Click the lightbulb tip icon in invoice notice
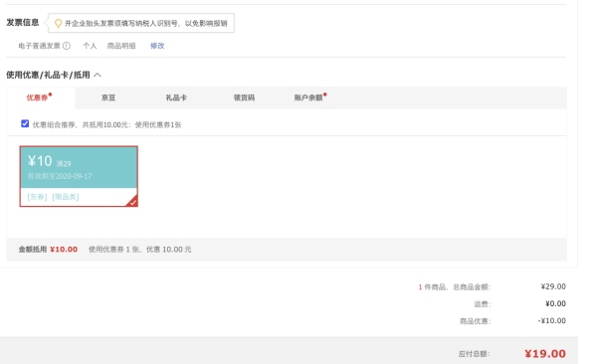Image resolution: width=597 pixels, height=364 pixels. (x=58, y=24)
